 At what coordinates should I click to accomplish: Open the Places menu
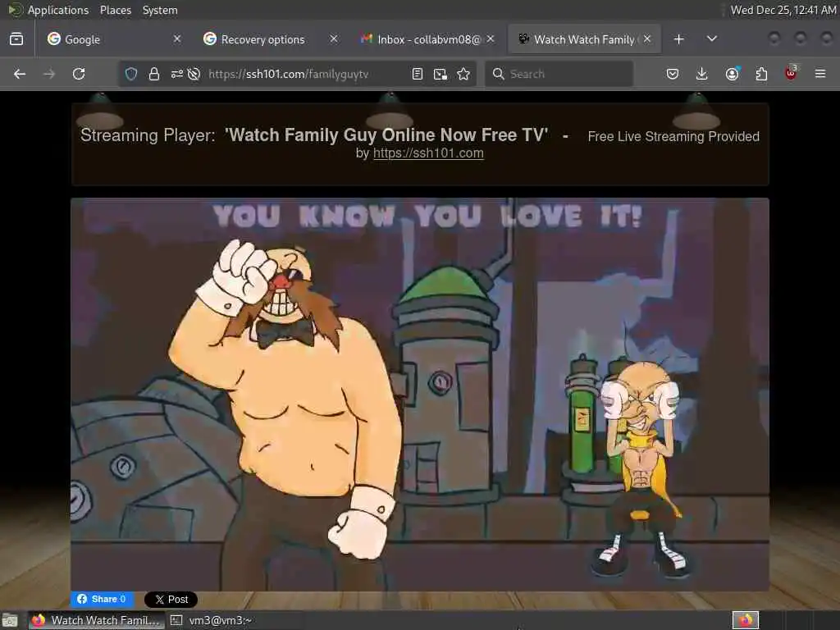pos(115,10)
